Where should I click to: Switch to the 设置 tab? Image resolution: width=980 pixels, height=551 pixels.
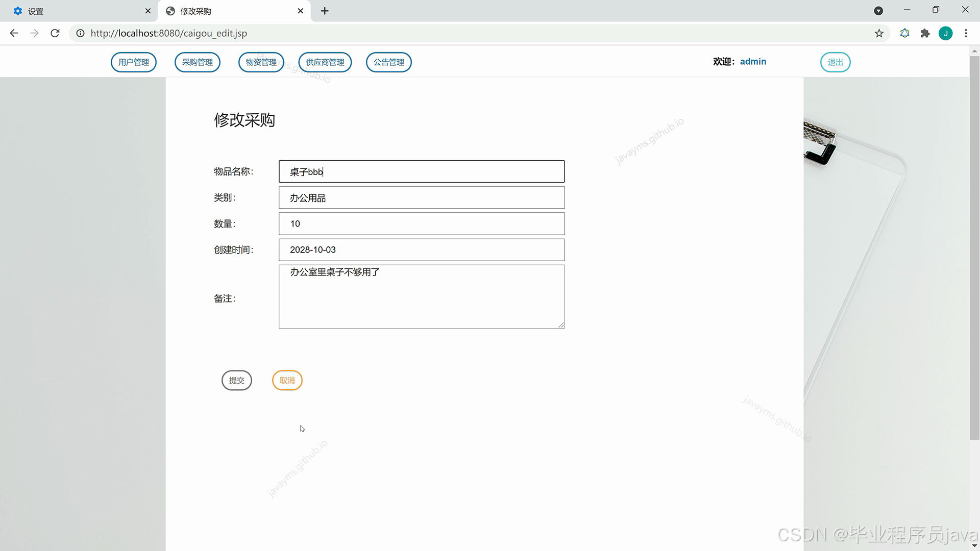(x=79, y=11)
